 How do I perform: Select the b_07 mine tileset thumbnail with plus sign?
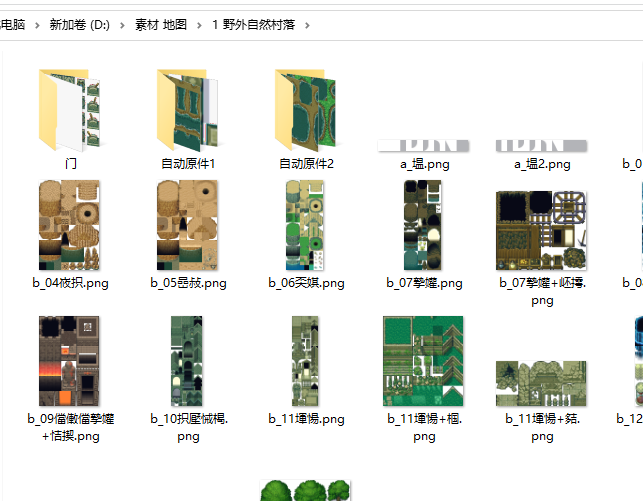pyautogui.click(x=541, y=230)
